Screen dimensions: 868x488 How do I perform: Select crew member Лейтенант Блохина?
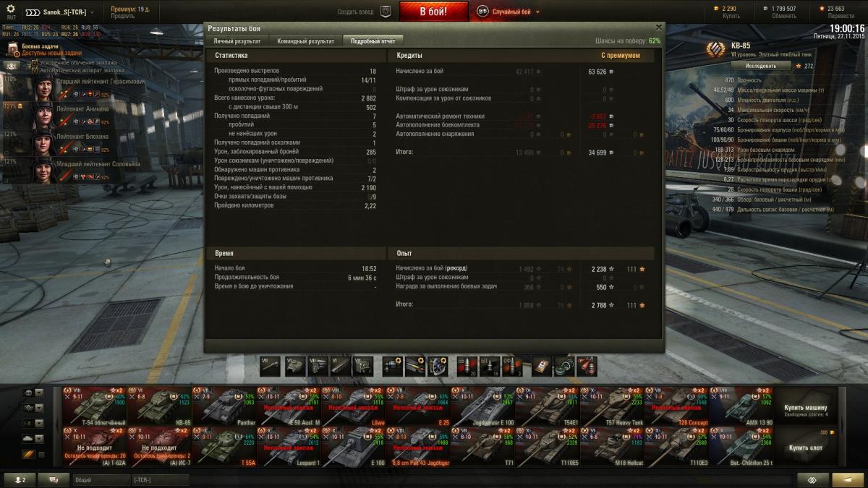tap(76, 143)
